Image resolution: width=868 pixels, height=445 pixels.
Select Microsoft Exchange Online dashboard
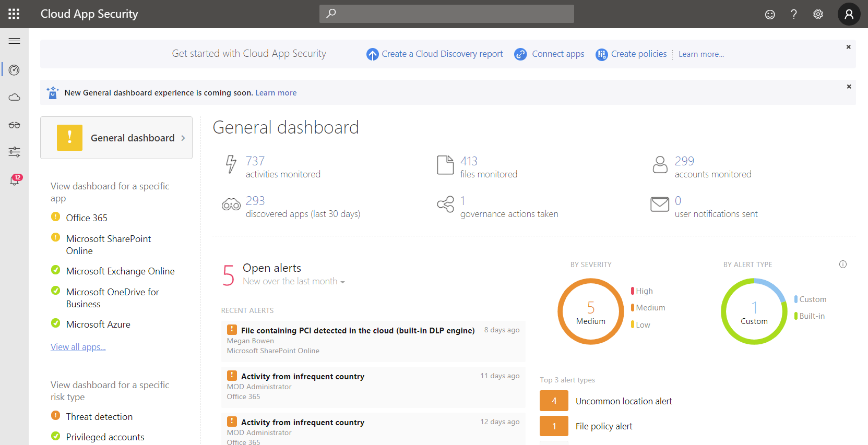coord(121,271)
